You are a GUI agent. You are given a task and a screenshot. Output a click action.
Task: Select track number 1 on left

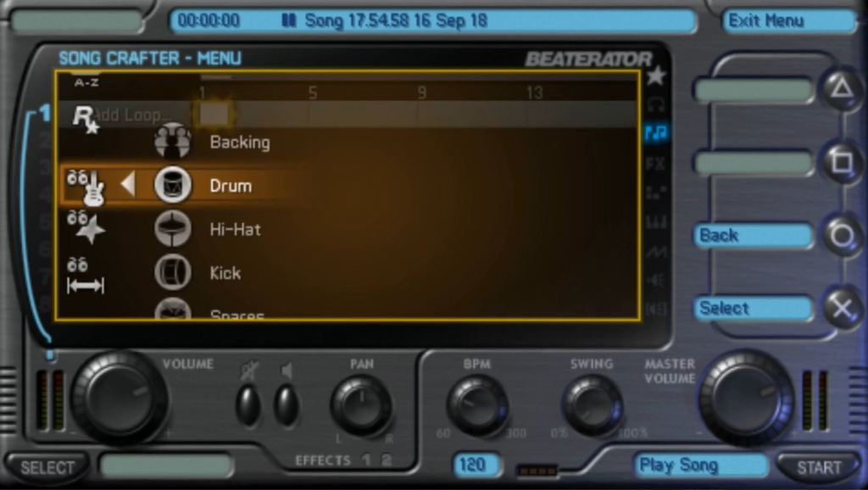click(x=45, y=114)
